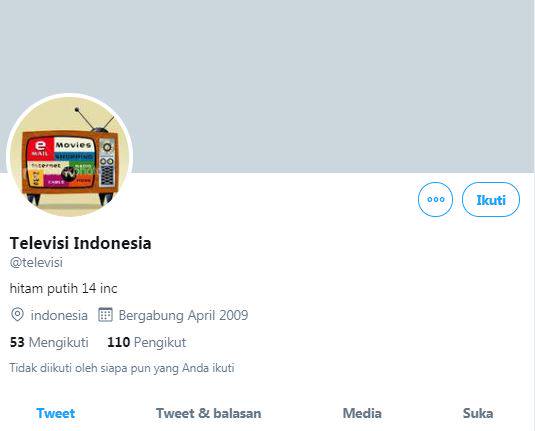Click the Ikuti follow button
This screenshot has height=431, width=535.
click(x=491, y=200)
